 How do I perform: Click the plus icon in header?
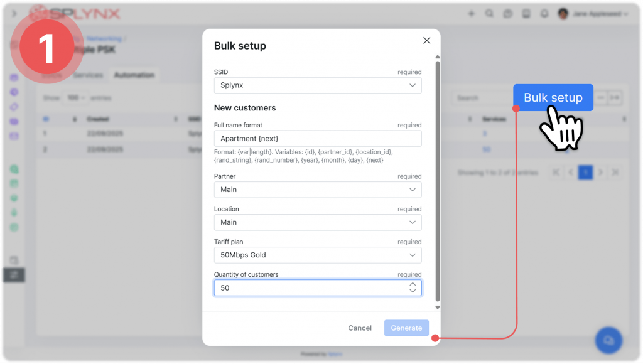click(472, 14)
